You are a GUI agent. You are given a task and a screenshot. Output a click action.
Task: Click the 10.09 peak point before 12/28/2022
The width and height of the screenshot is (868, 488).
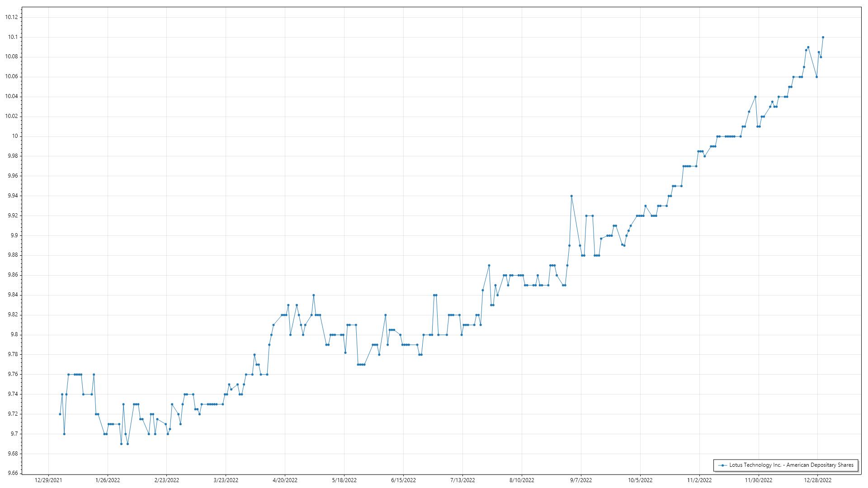[x=808, y=47]
